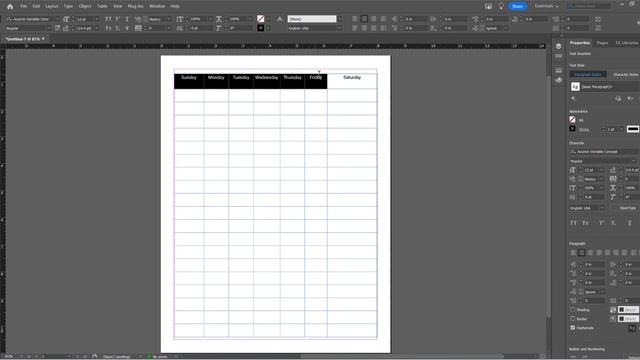Click the Stroke swatch under Appearance
Viewport: 640px width, 360px height.
click(x=572, y=129)
